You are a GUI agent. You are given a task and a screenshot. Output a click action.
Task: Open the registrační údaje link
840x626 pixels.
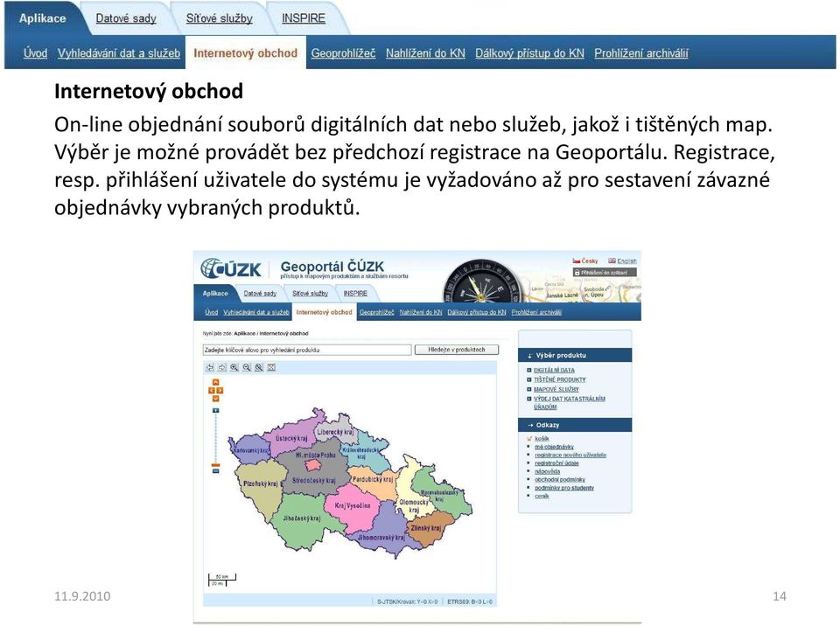(556, 463)
